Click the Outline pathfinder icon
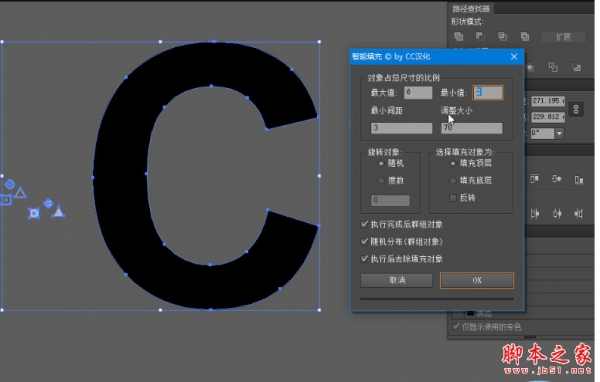This screenshot has height=382, width=600. pos(553,67)
